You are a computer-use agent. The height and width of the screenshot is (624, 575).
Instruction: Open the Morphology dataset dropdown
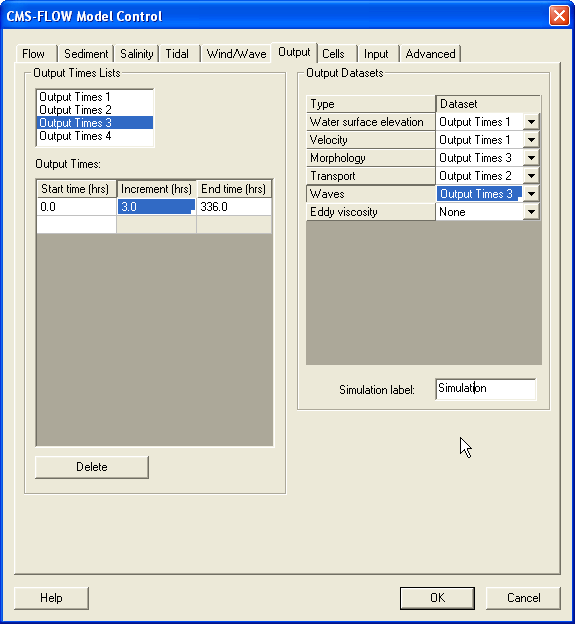(x=532, y=158)
